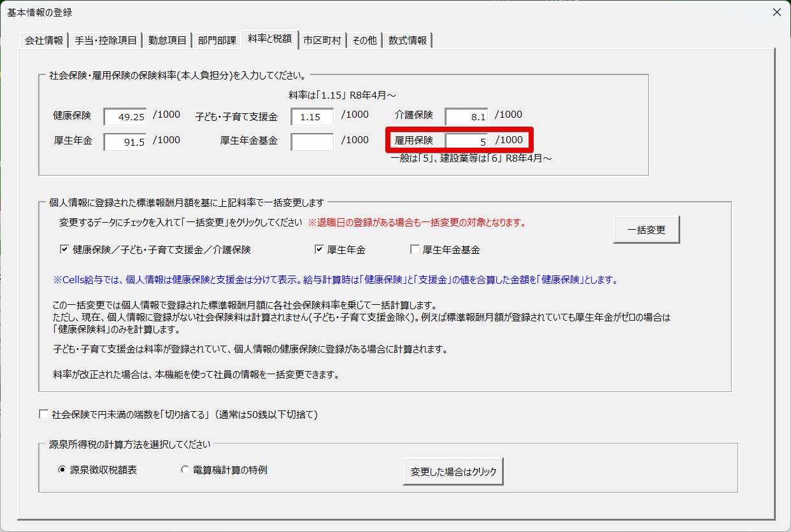Select the 電算機計算の特例 radio button
791x532 pixels.
point(185,470)
